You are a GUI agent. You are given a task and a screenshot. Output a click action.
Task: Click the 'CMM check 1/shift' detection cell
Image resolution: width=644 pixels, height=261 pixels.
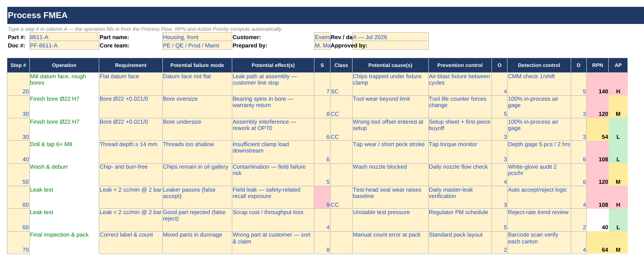coord(539,84)
